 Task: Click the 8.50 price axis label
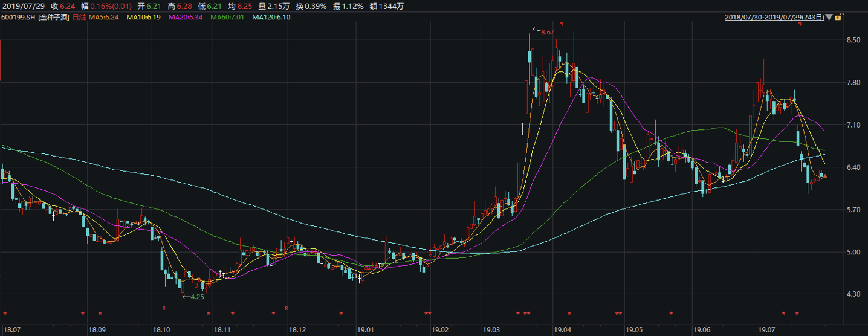click(x=854, y=40)
